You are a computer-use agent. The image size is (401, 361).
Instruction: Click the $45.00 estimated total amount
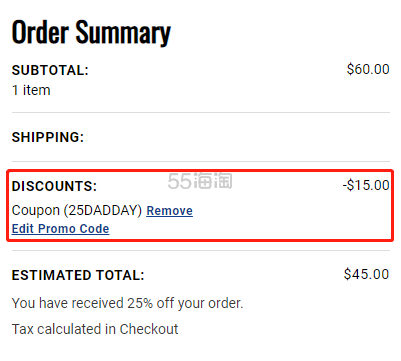pos(366,274)
